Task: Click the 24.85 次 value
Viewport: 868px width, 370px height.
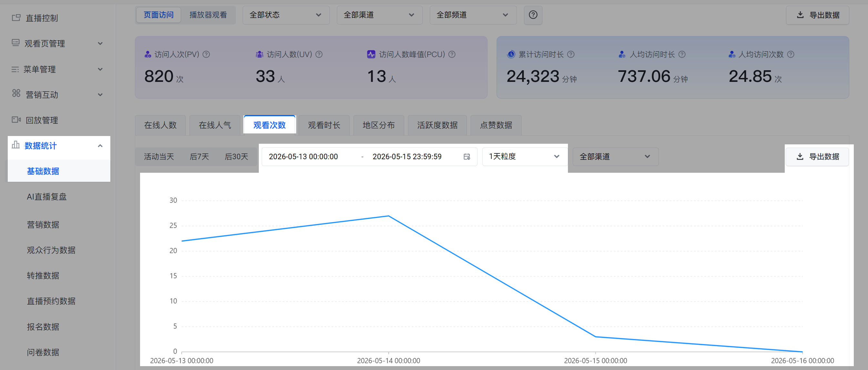Action: pyautogui.click(x=755, y=76)
